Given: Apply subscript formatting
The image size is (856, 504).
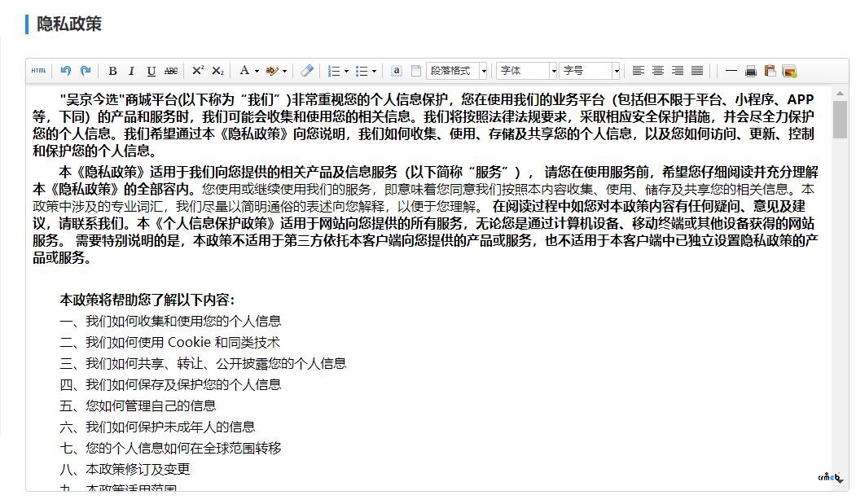Looking at the screenshot, I should 217,71.
